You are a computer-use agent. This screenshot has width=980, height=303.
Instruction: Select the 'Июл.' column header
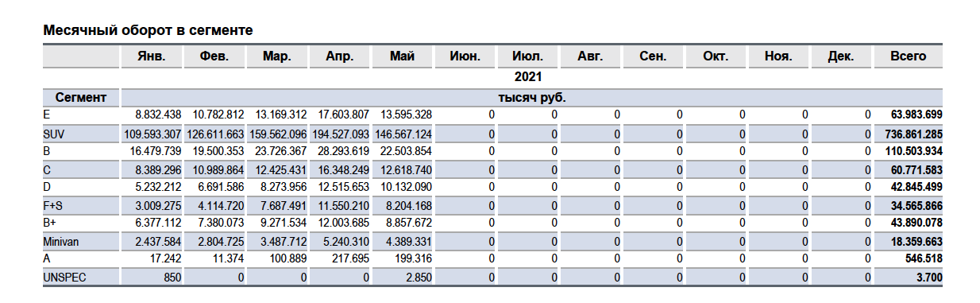point(527,56)
